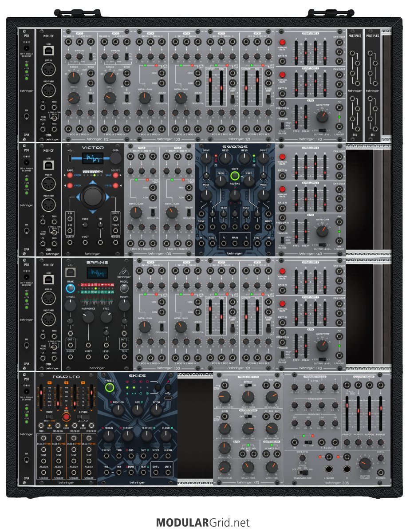Flip the Four LFO ASSIGN switch
This screenshot has height=532, width=406.
[83, 417]
